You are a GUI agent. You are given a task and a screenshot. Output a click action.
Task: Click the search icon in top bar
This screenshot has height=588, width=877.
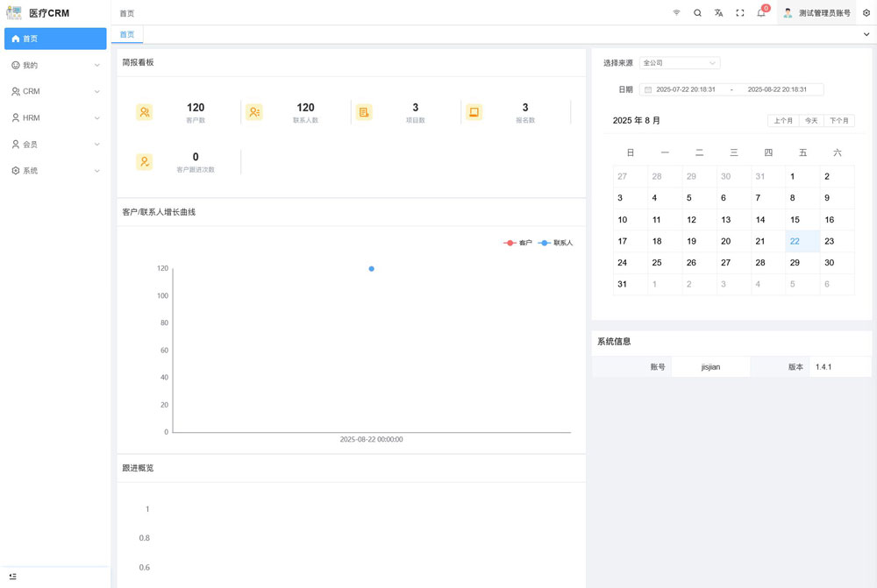point(697,13)
